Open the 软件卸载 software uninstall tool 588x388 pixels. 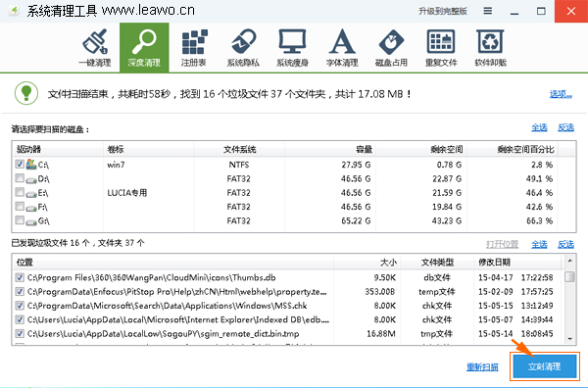click(491, 48)
